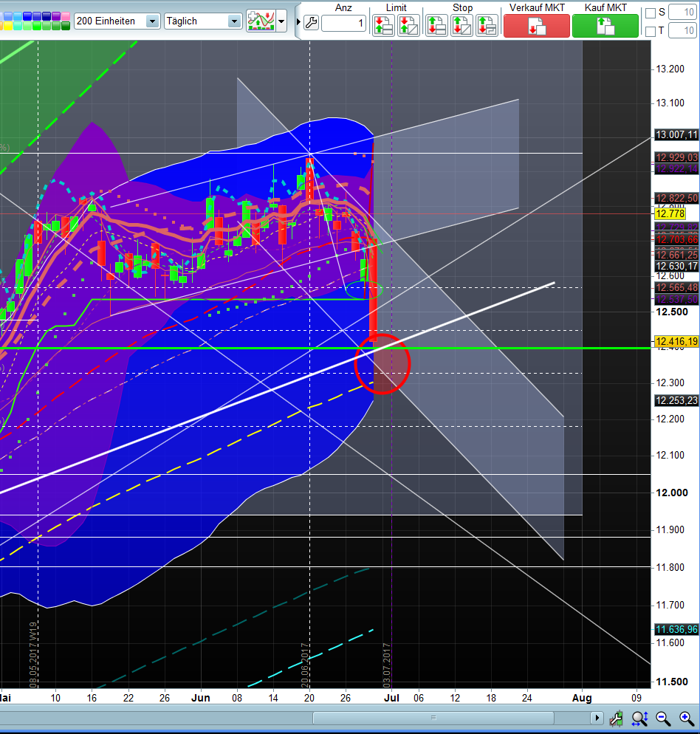
Task: Click the first Stop order icon
Action: (436, 25)
